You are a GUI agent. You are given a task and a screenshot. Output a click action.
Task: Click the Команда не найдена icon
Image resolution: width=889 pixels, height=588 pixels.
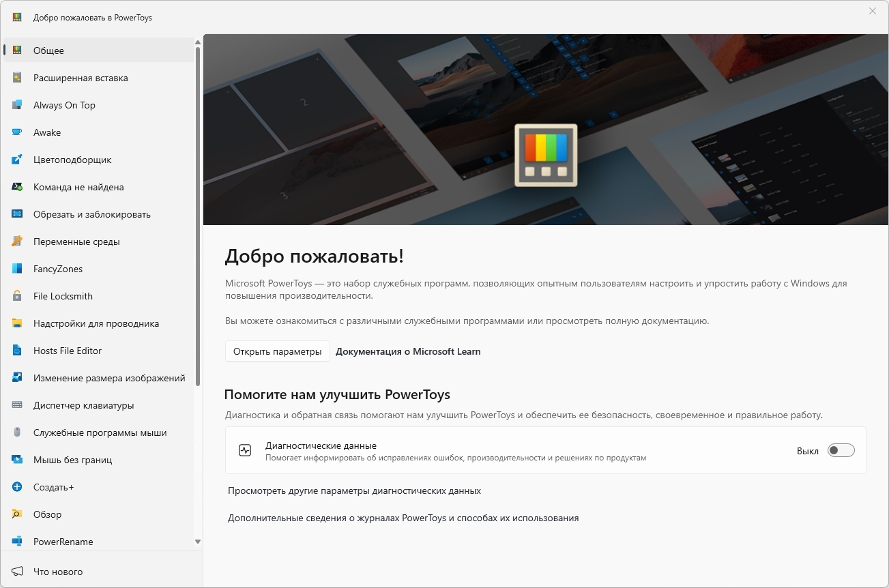[x=17, y=187]
